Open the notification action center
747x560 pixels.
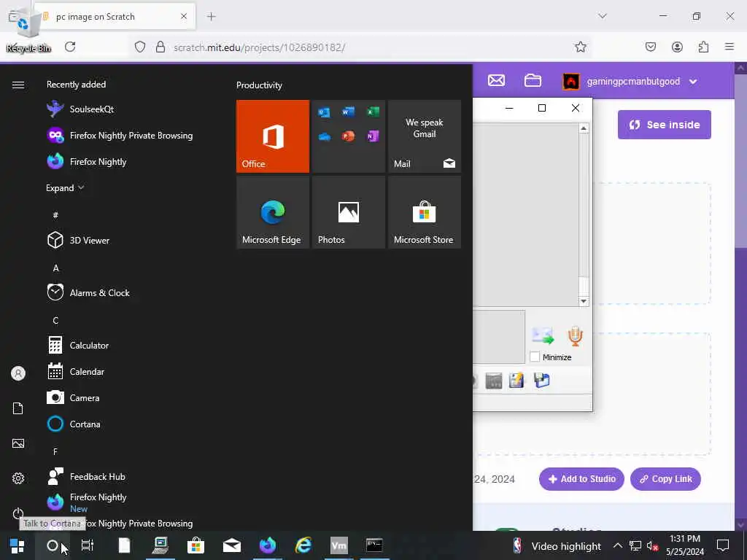pyautogui.click(x=723, y=545)
